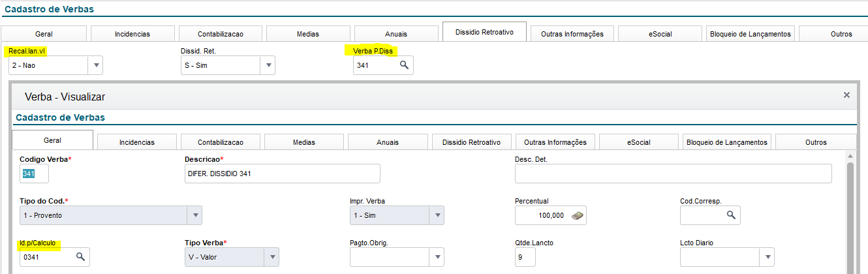868x274 pixels.
Task: Click the highlighted Verba P.Diss label
Action: pos(374,50)
